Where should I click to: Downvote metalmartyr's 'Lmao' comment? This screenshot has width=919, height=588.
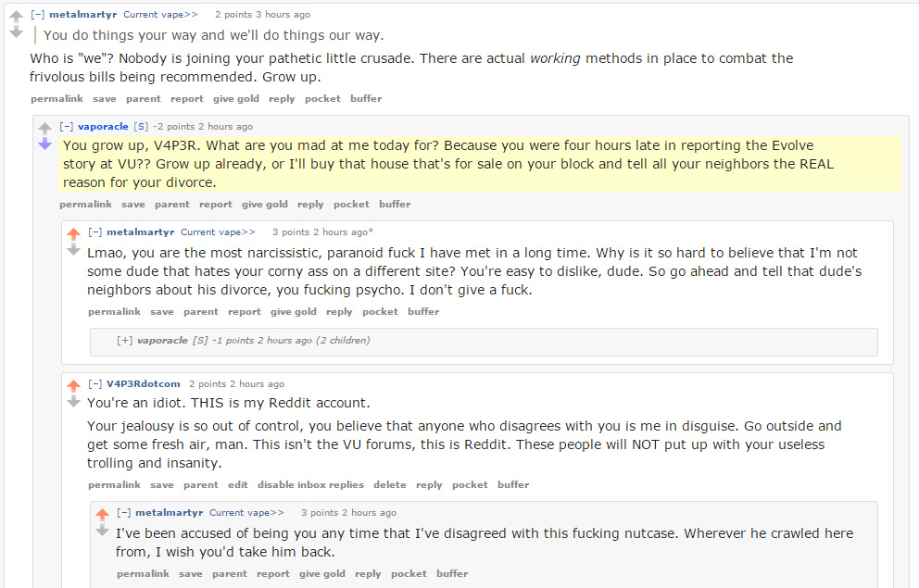point(73,249)
